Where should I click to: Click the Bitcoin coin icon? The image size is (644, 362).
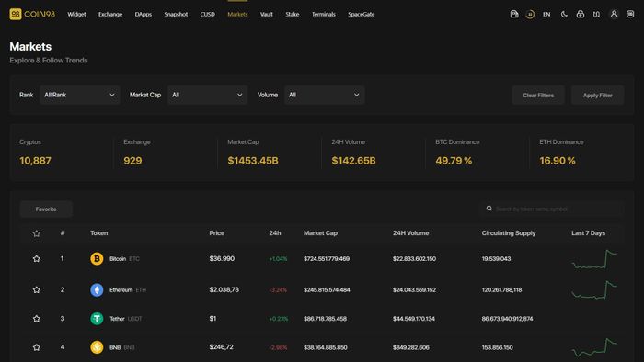97,259
